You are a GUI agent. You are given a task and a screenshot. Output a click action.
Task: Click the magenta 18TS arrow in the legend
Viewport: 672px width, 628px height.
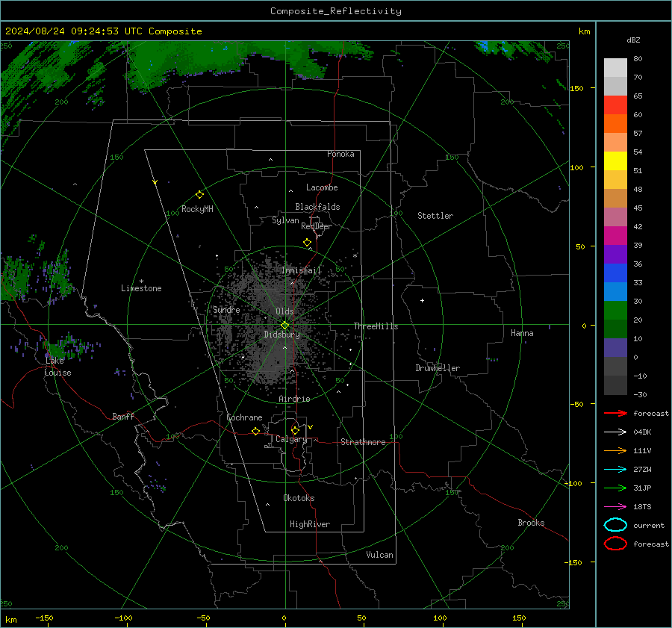pyautogui.click(x=615, y=507)
